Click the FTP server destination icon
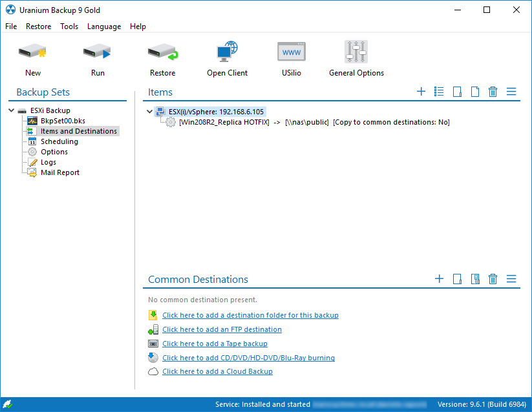532x412 pixels. 153,329
